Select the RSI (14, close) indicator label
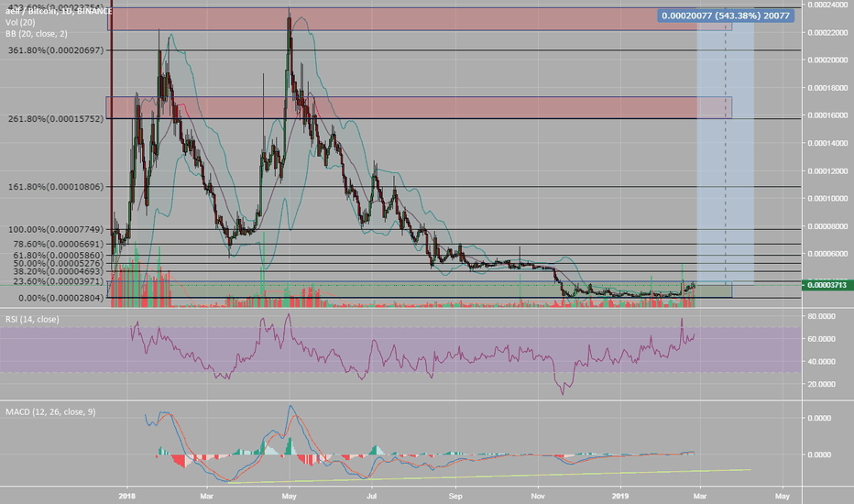854x504 pixels. click(32, 319)
